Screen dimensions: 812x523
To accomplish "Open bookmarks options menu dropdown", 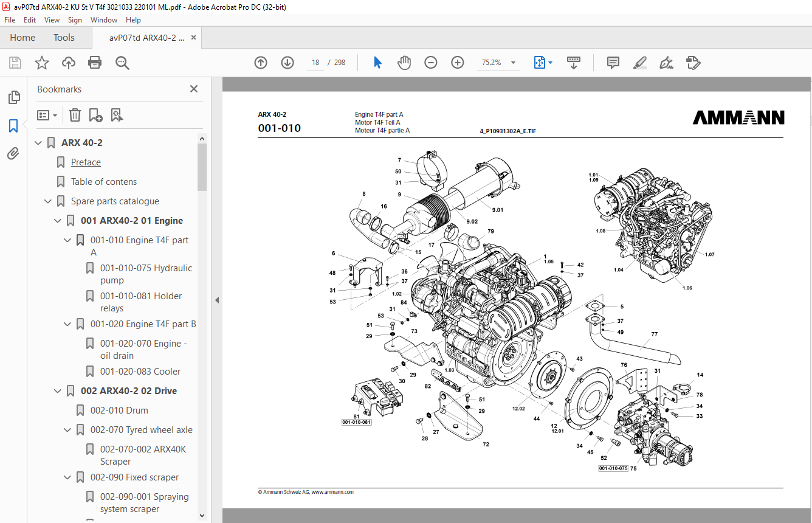I will (47, 115).
